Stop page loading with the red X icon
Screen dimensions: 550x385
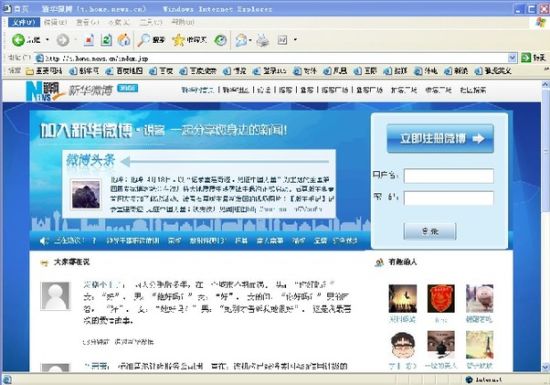coord(89,40)
